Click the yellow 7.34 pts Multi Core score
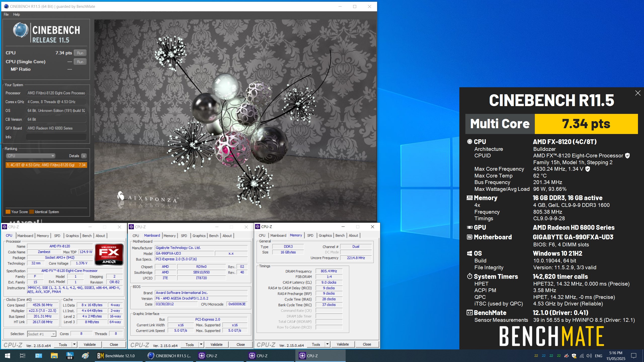The width and height of the screenshot is (644, 362). click(x=586, y=124)
